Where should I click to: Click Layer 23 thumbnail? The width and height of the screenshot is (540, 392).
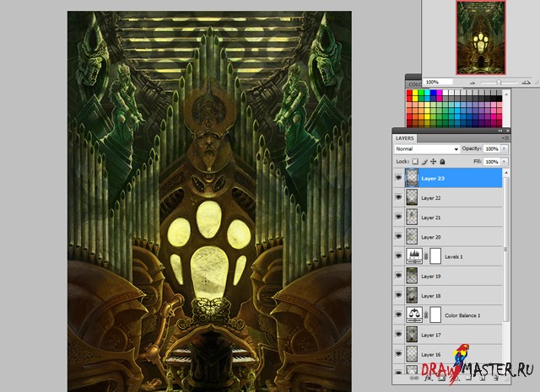coord(412,178)
